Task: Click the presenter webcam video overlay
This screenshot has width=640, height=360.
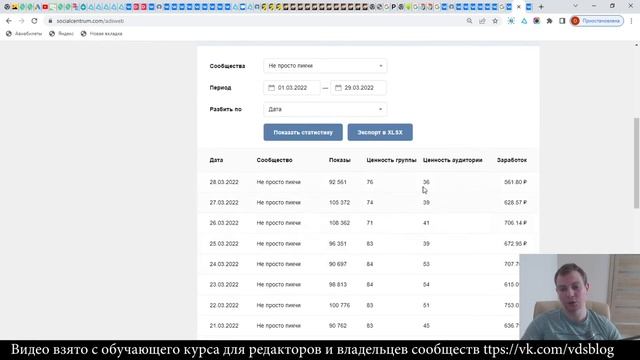Action: [580, 297]
